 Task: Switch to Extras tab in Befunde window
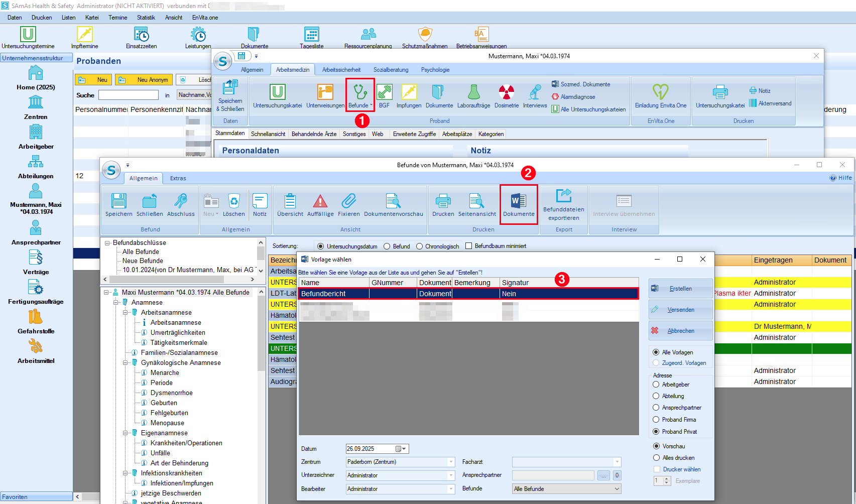pos(178,178)
